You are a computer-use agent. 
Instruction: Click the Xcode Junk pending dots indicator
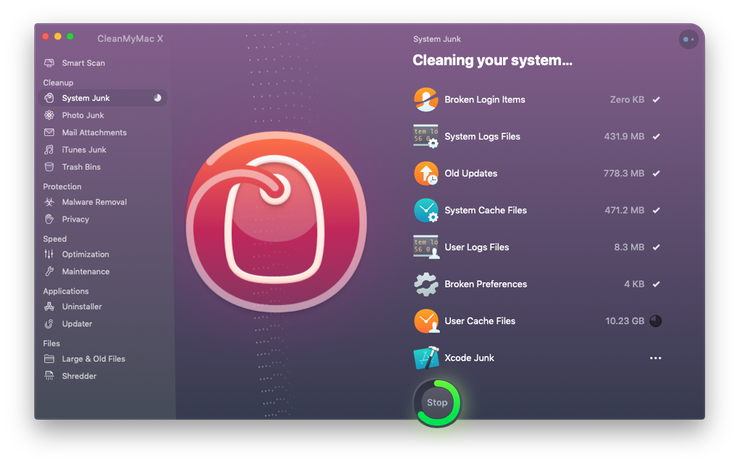pos(656,358)
